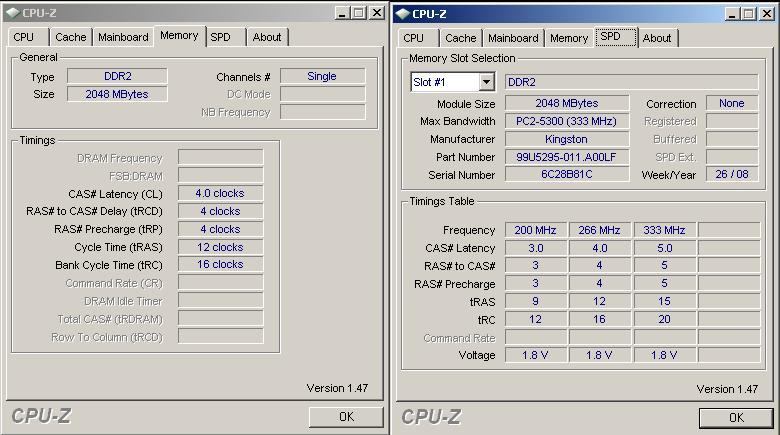780x435 pixels.
Task: Click the Kingston manufacturer value
Action: [x=567, y=139]
